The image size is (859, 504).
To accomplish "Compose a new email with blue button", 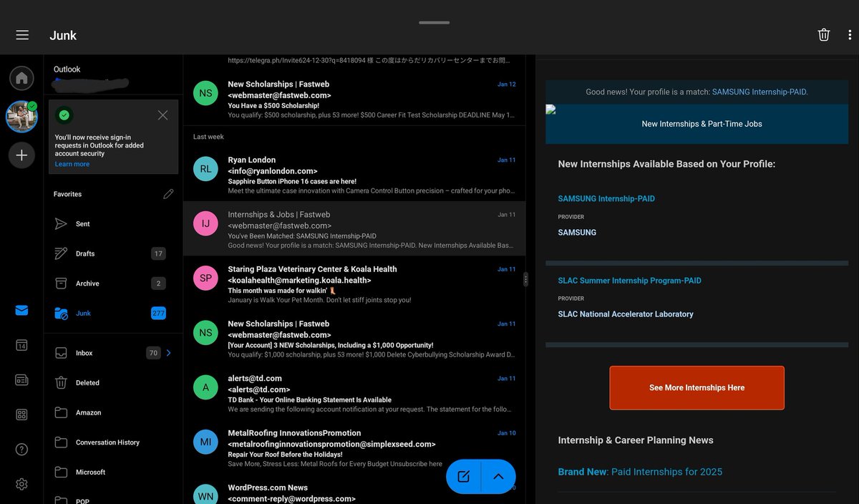I will point(463,477).
